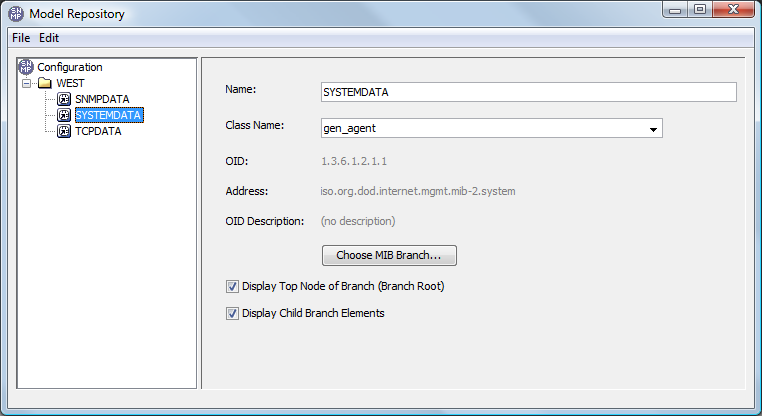Viewport: 762px width, 416px height.
Task: Collapse the WEST folder tree node
Action: pos(26,83)
